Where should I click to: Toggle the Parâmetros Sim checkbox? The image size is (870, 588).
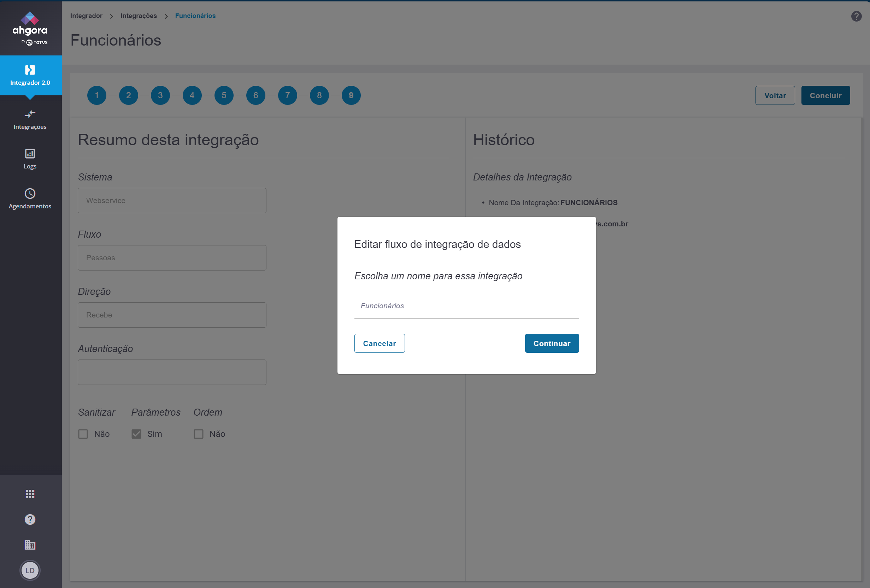(136, 434)
